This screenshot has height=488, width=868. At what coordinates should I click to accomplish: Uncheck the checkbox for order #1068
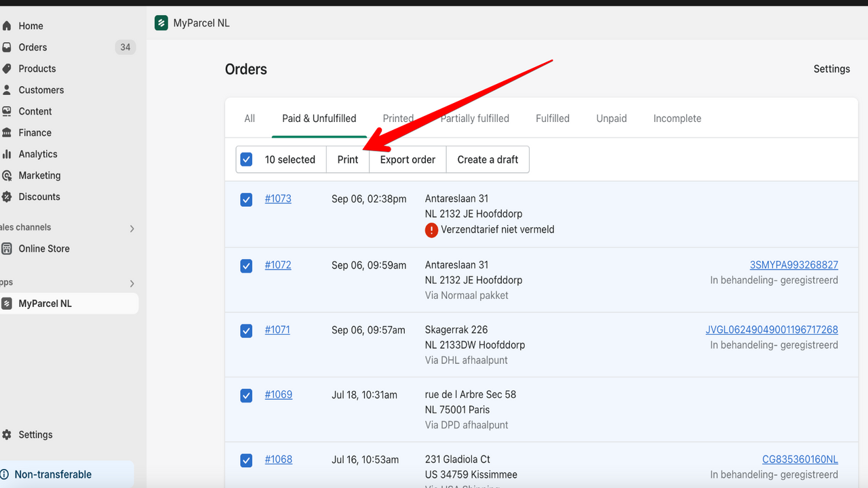pos(246,460)
